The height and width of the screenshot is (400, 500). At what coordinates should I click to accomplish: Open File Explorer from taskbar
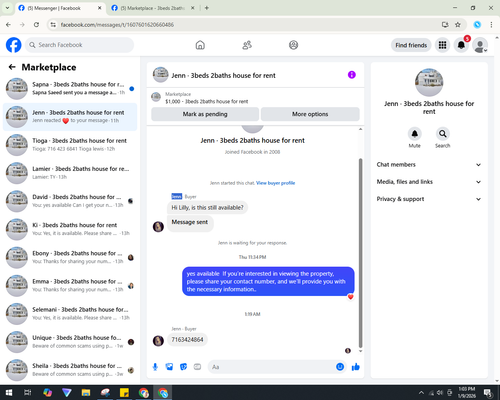(86, 393)
